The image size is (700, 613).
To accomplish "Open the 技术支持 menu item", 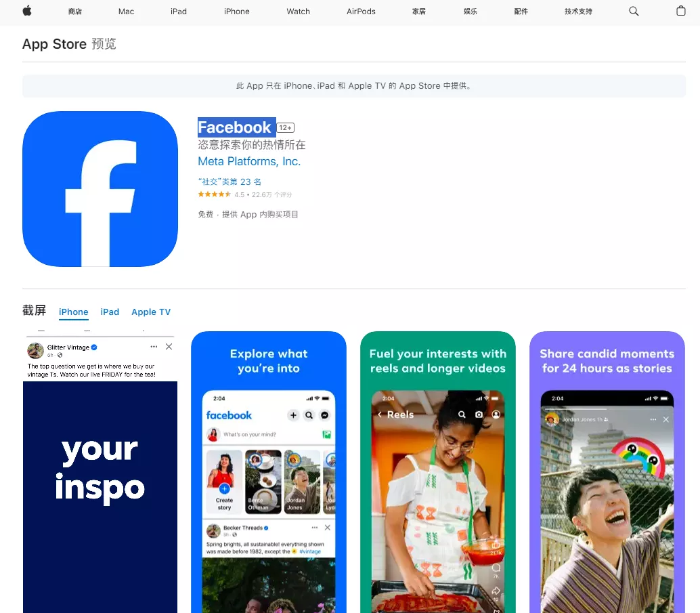I will point(577,12).
